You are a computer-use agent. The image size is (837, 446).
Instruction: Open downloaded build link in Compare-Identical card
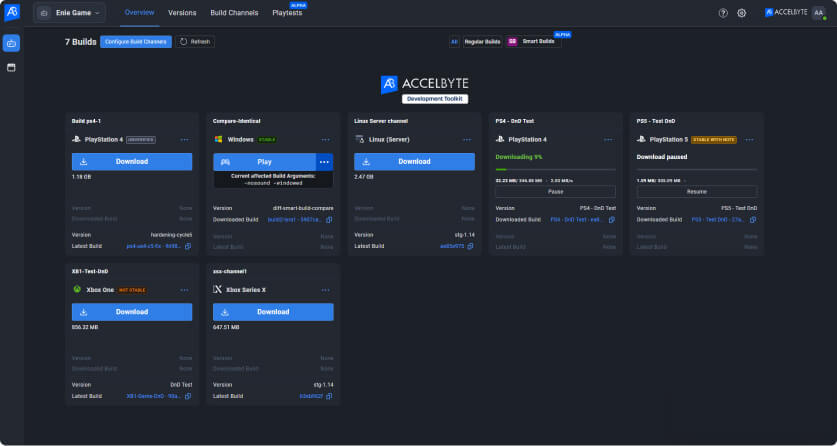click(295, 220)
